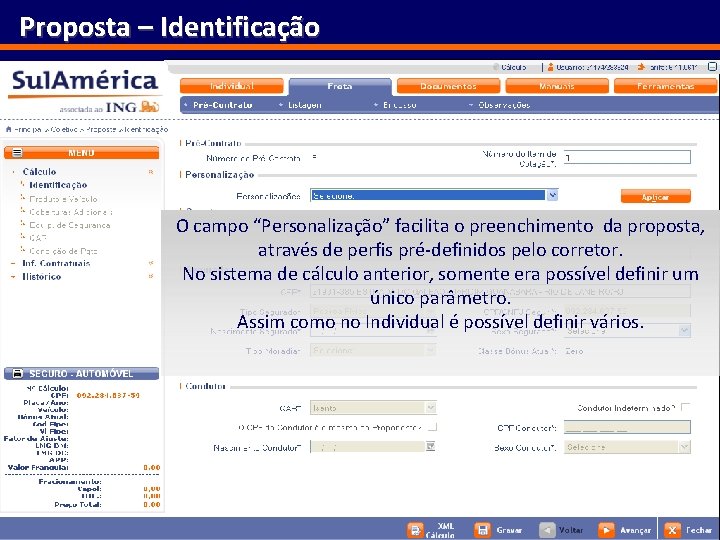Open Identificação in the side menu

click(58, 185)
